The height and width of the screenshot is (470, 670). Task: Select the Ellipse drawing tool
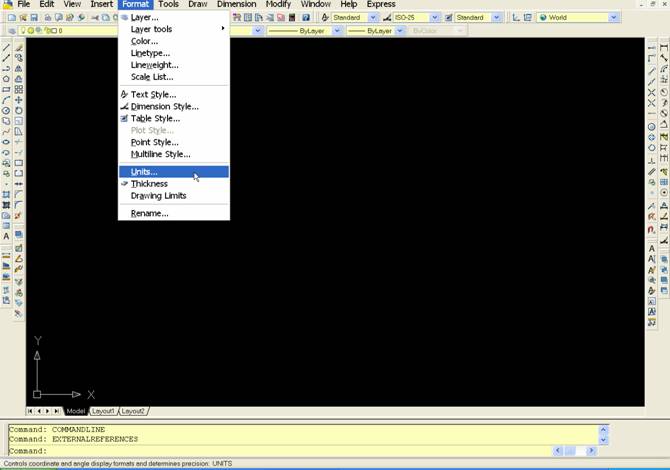6,142
